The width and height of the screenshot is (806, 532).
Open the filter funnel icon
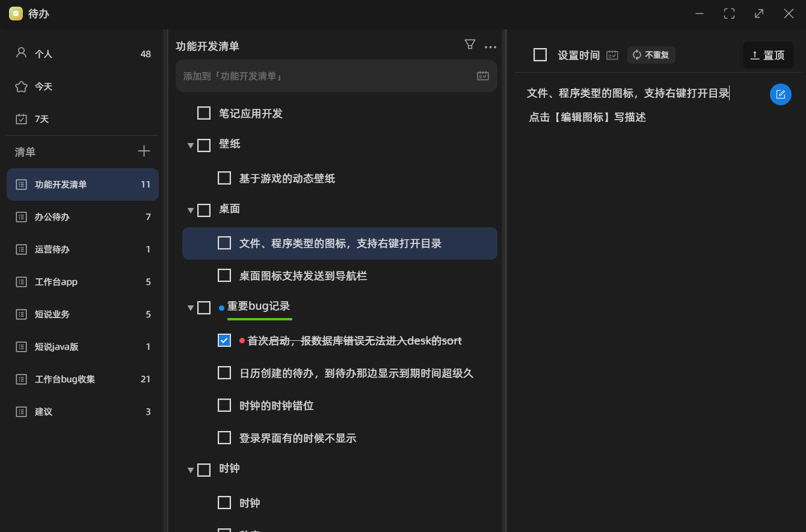tap(469, 44)
